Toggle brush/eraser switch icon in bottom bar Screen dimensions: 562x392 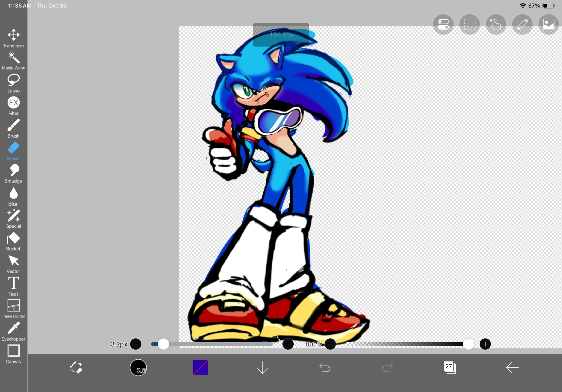point(76,367)
